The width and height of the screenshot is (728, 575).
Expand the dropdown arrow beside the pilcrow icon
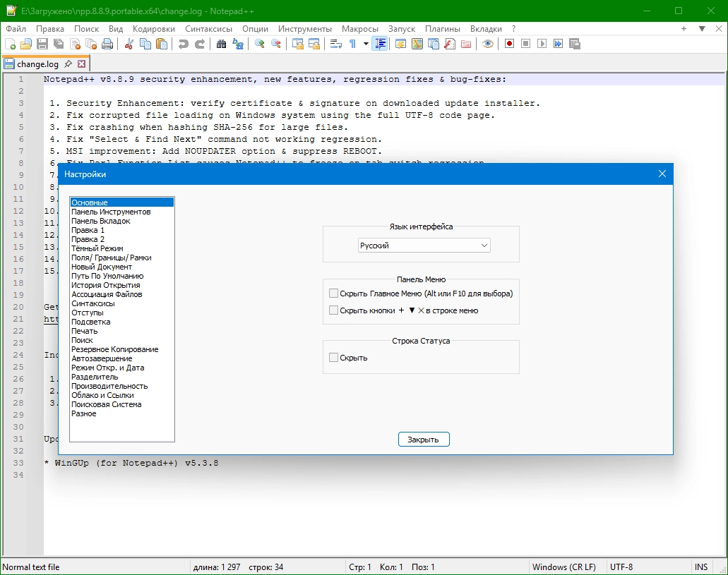(x=366, y=44)
